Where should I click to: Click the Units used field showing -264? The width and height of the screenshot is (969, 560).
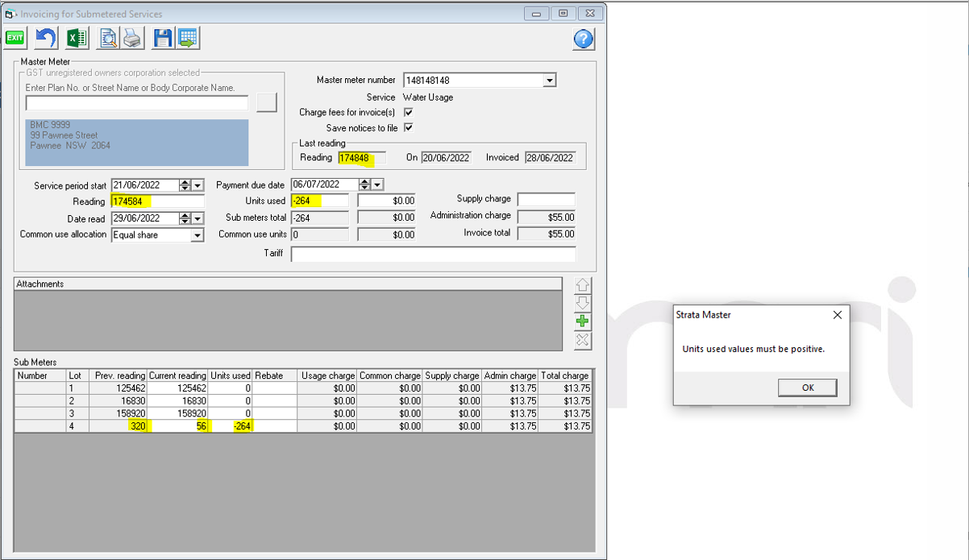[x=320, y=201]
